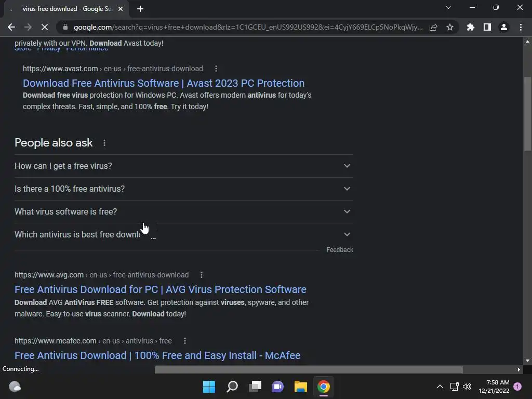Open the tab search dropdown arrow

[x=448, y=7]
